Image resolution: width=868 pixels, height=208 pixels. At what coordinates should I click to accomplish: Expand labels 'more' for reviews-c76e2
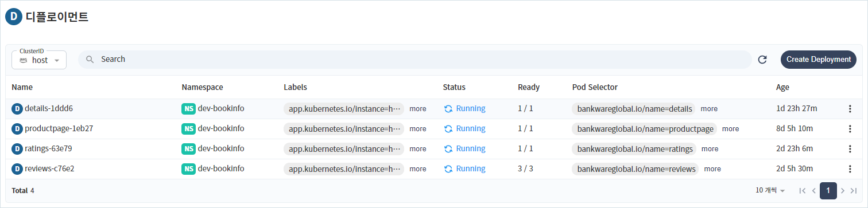418,168
